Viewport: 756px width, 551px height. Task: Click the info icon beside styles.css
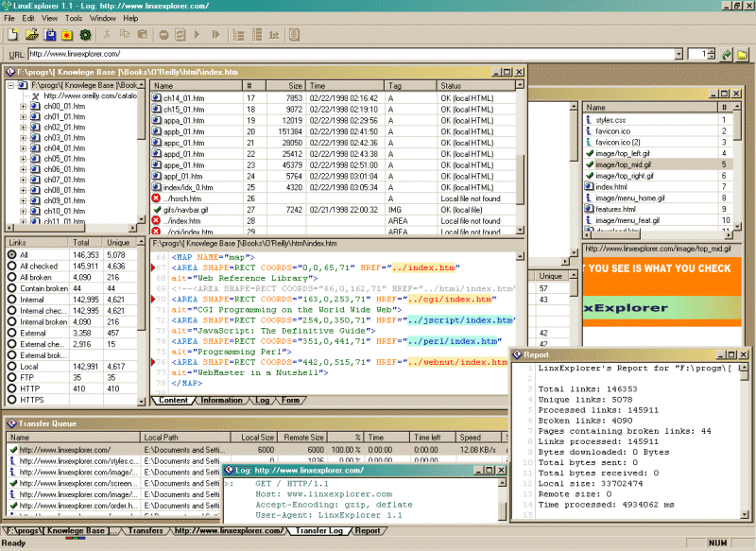click(x=588, y=119)
